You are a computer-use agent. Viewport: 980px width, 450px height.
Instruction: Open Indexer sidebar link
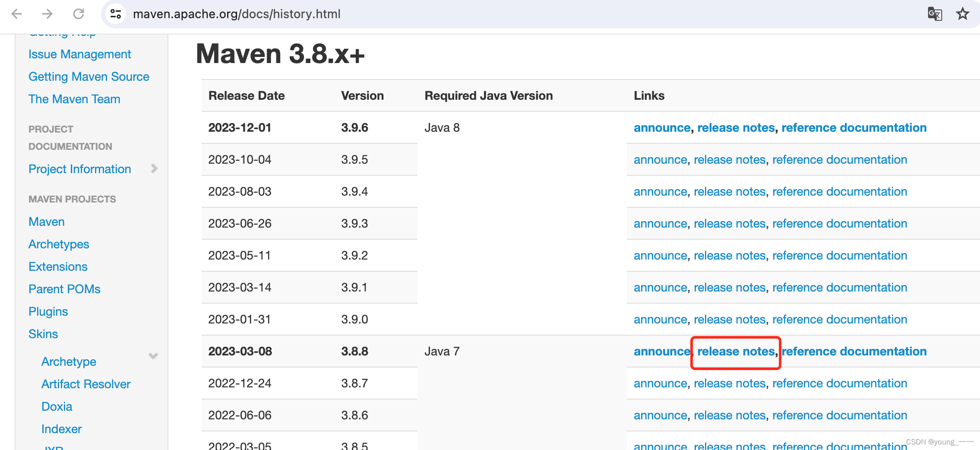61,429
